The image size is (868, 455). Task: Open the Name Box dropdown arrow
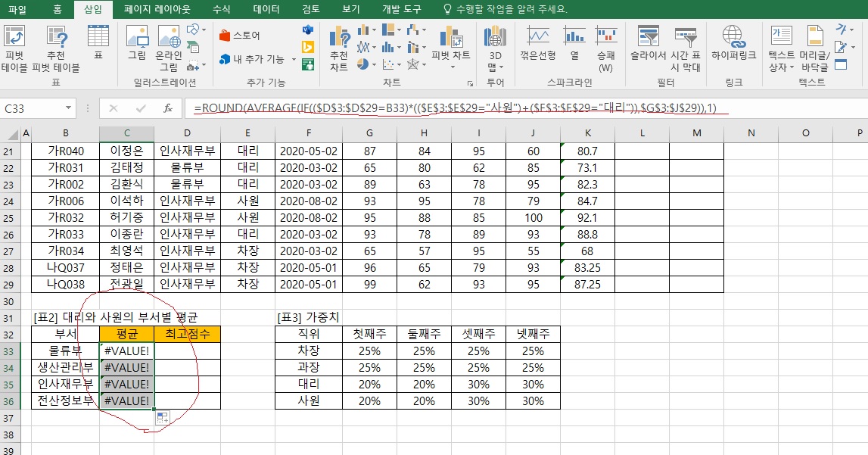(x=70, y=108)
